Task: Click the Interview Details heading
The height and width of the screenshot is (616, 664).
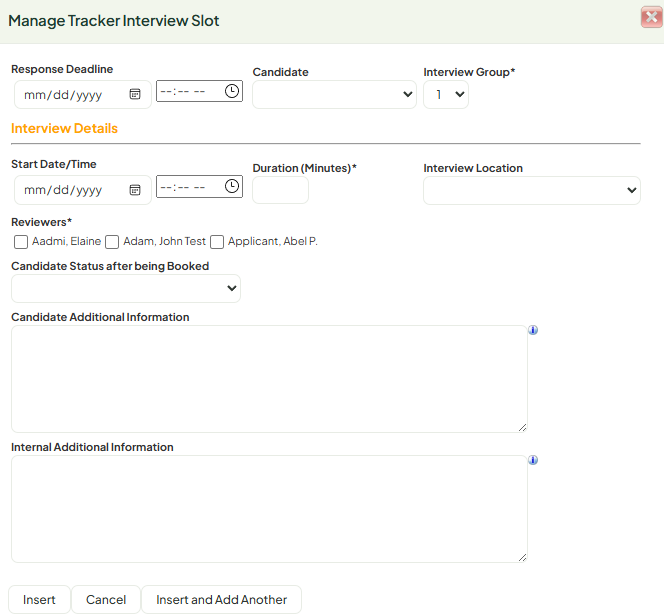Action: pyautogui.click(x=64, y=128)
